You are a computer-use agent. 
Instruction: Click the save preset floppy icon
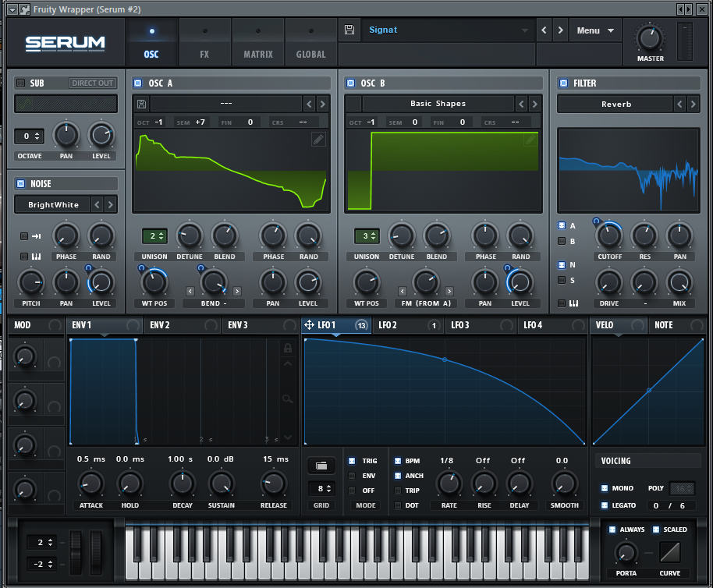[x=349, y=30]
